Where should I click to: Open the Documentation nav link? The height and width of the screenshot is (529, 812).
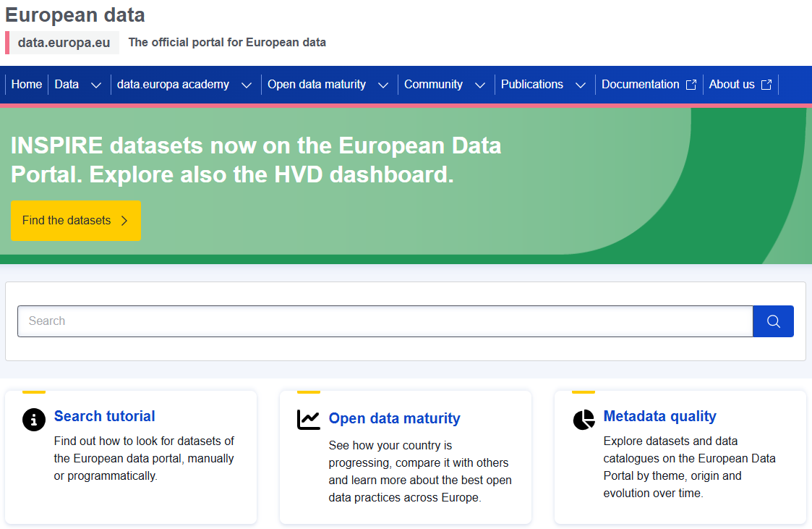coord(640,85)
